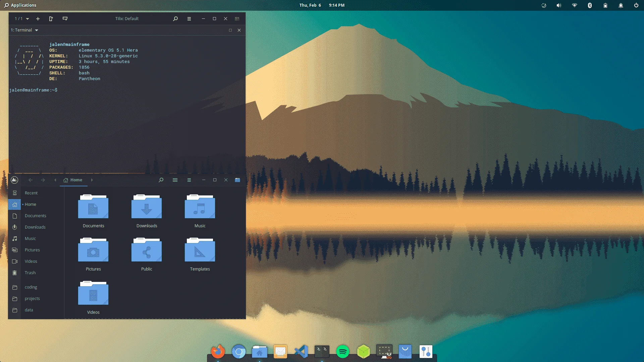This screenshot has height=362, width=644.
Task: Open AppCenter shopping bag in dock
Action: (x=405, y=351)
